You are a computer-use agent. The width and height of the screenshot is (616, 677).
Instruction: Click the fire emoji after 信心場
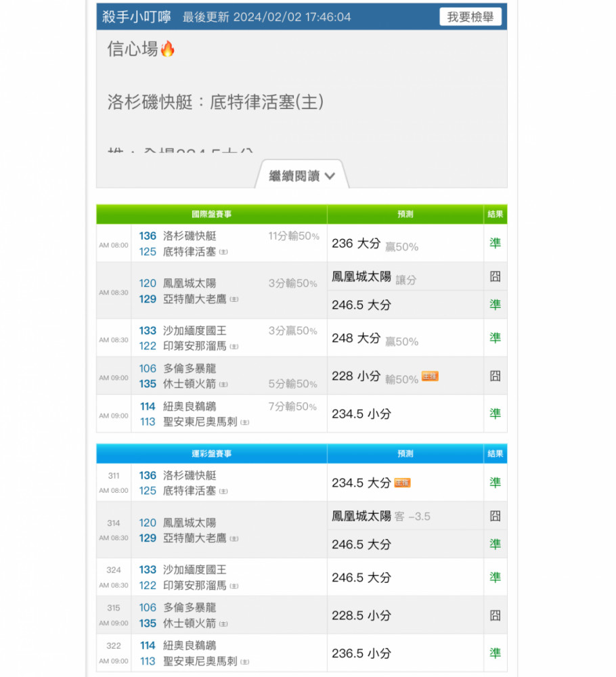pos(167,49)
